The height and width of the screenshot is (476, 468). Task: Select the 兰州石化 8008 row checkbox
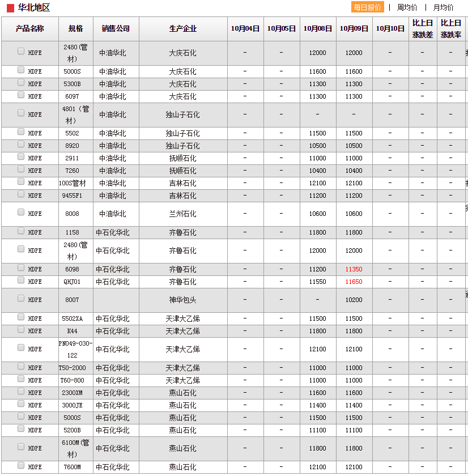[21, 212]
